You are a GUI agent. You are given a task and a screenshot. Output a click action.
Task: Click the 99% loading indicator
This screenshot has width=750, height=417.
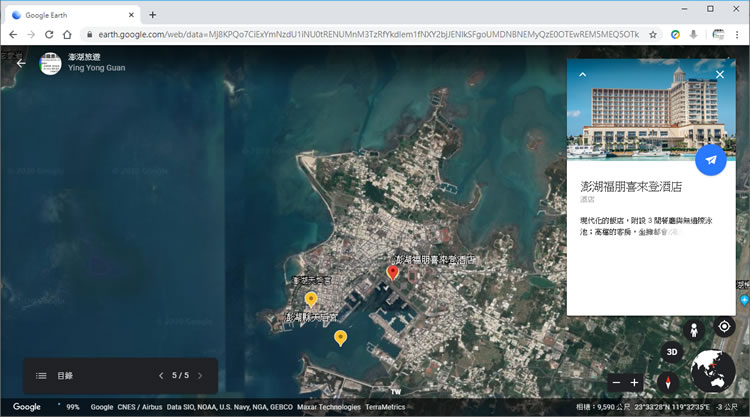tap(73, 407)
